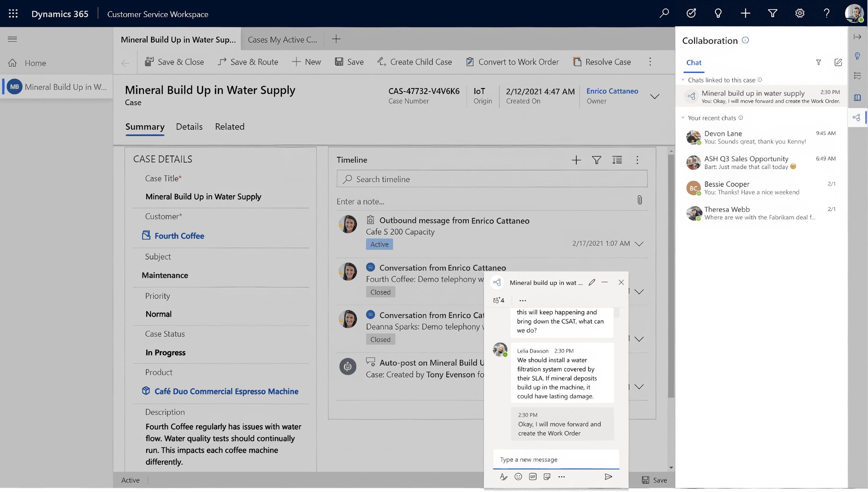Click Convert to Work Order

512,62
